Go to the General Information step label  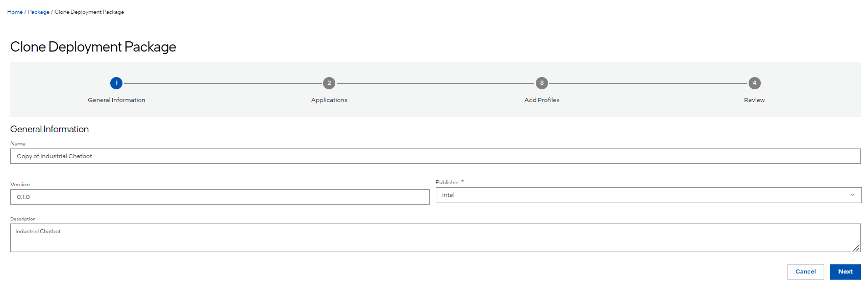click(116, 100)
